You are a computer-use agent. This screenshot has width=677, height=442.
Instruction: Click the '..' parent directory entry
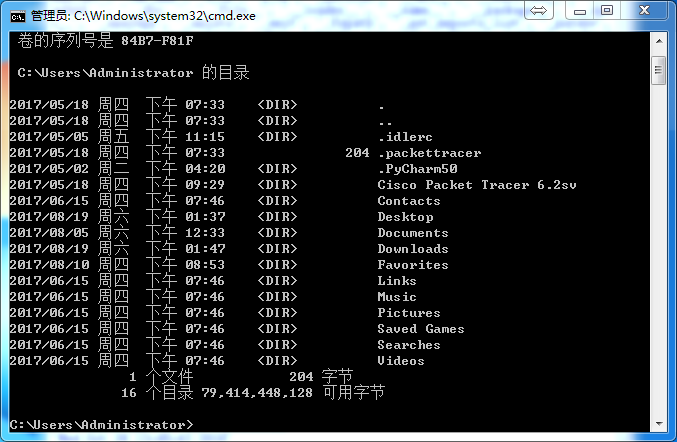[x=385, y=123]
